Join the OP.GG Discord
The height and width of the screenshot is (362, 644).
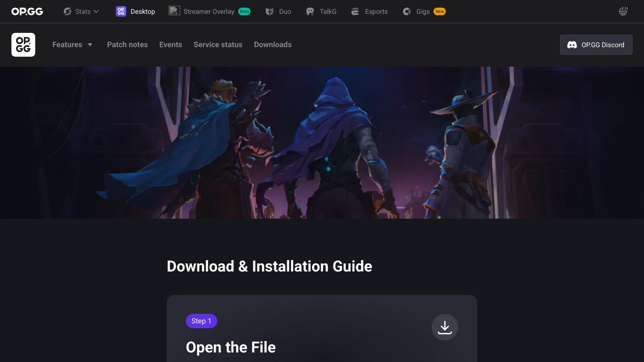596,45
